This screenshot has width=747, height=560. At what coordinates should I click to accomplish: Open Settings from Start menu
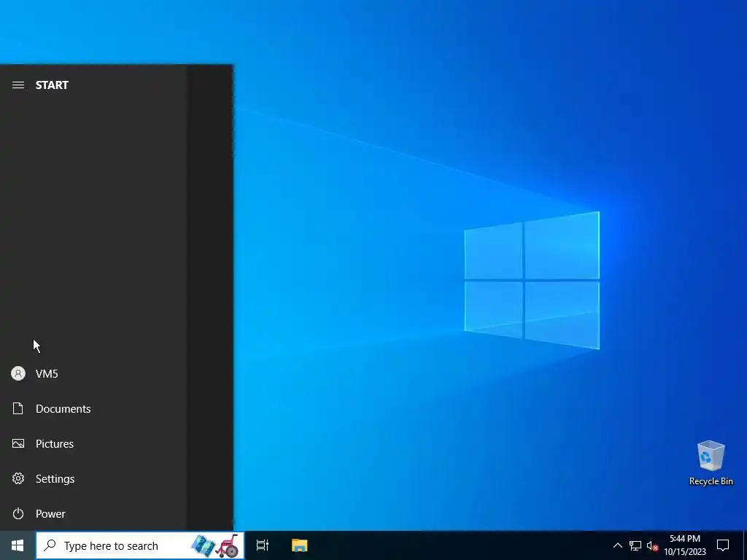coord(93,478)
